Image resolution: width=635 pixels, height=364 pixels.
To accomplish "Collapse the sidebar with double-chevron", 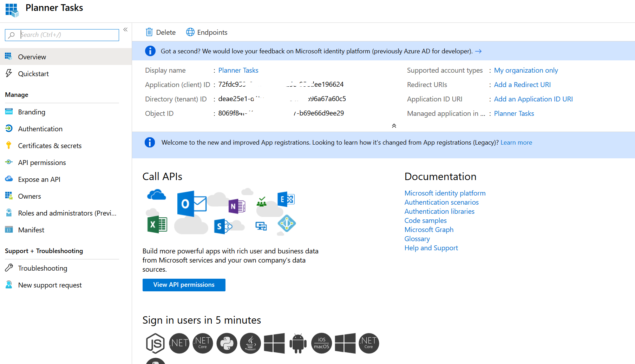I will point(125,30).
